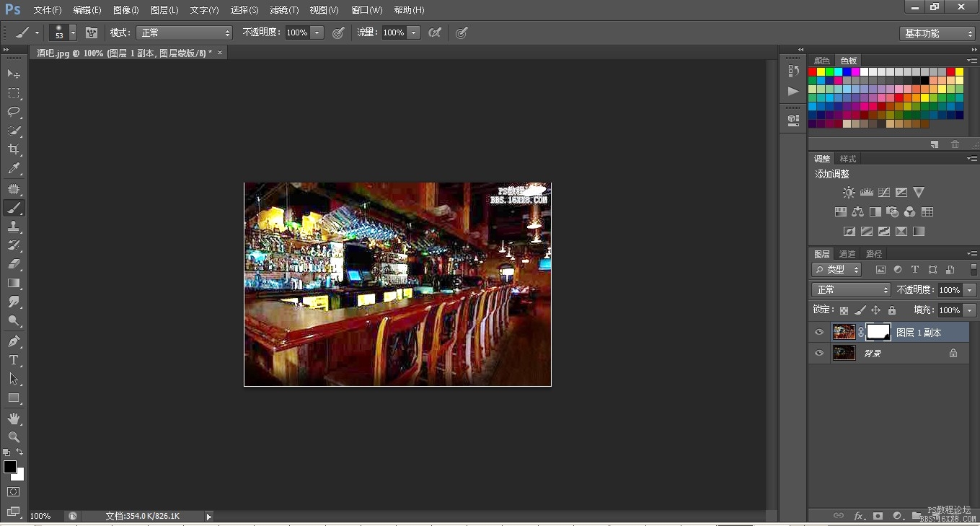Hide the 背景 layer
Image resolution: width=980 pixels, height=526 pixels.
click(x=818, y=354)
